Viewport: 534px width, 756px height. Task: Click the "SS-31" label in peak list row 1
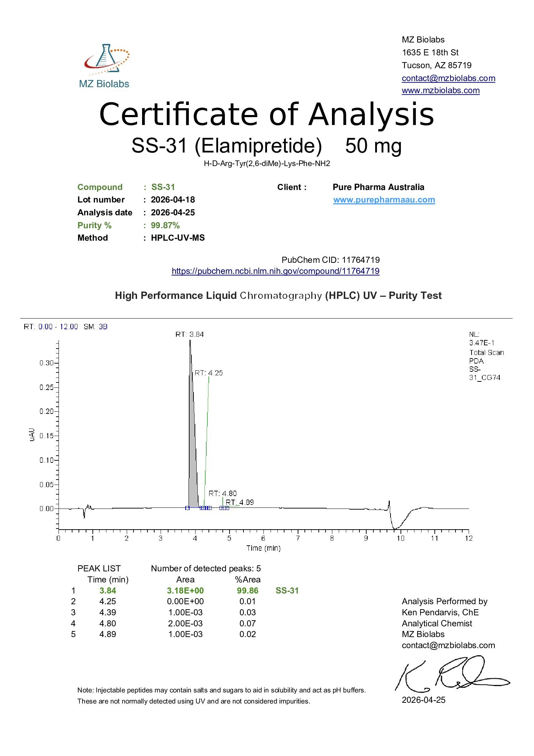(287, 591)
